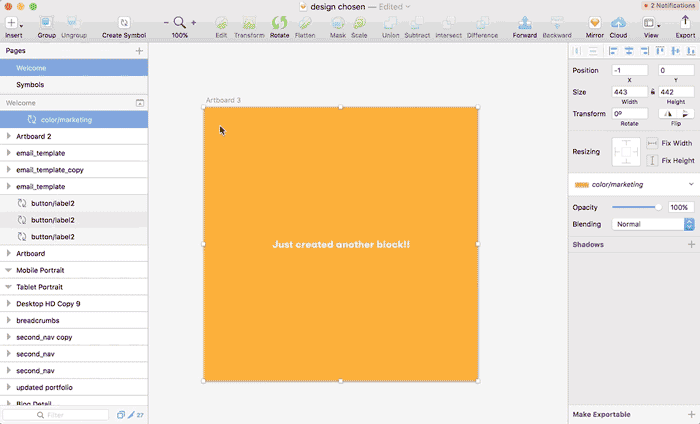700x424 pixels.
Task: Click the Mirror toolbar icon
Action: (x=594, y=23)
